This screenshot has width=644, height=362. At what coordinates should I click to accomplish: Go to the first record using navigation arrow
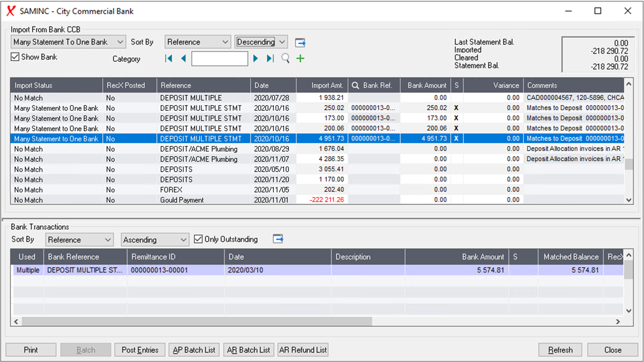(169, 58)
